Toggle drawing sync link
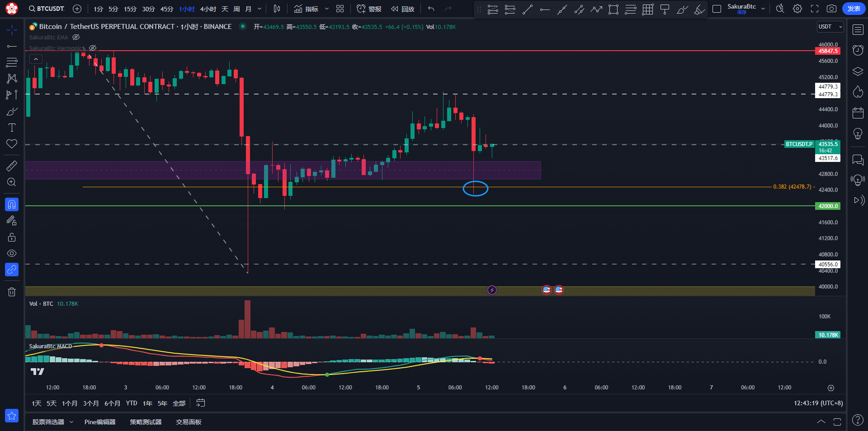Screen dimensions: 868x431 12,270
